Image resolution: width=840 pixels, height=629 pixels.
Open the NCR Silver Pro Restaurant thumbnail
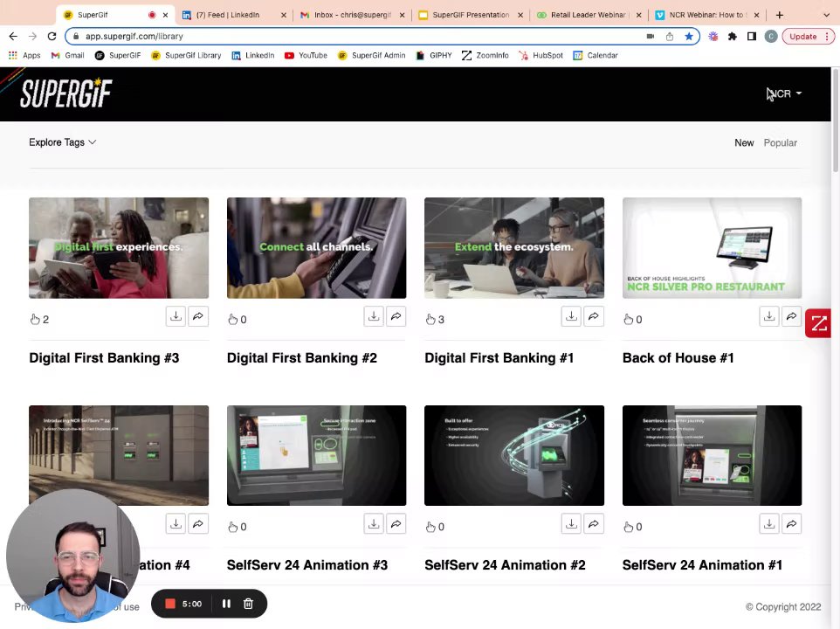(712, 248)
